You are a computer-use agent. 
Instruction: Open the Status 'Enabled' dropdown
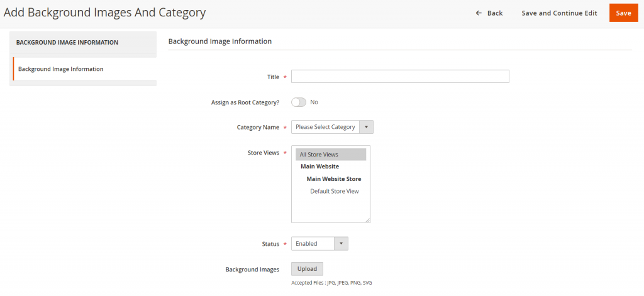[313, 243]
